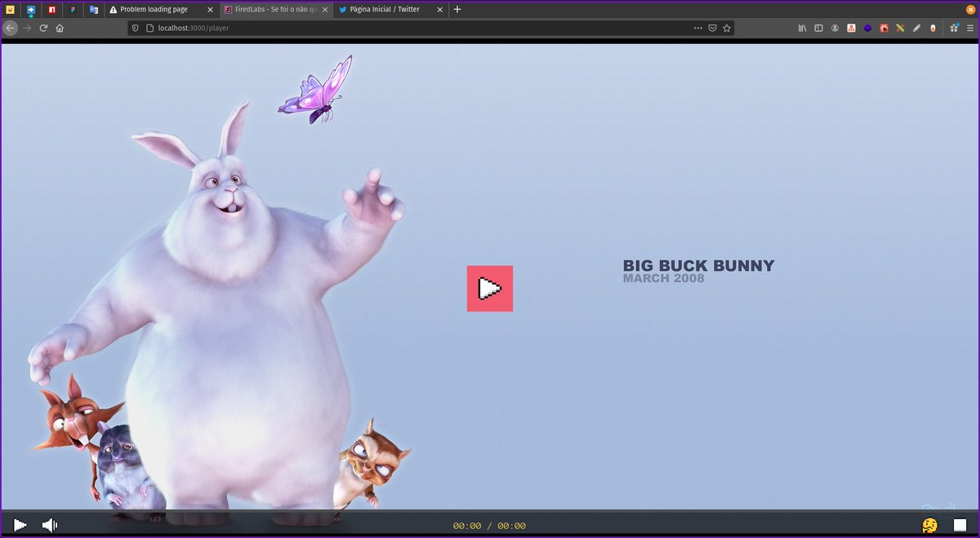This screenshot has width=980, height=538.
Task: Click the large pink play button on the video
Action: [x=489, y=288]
